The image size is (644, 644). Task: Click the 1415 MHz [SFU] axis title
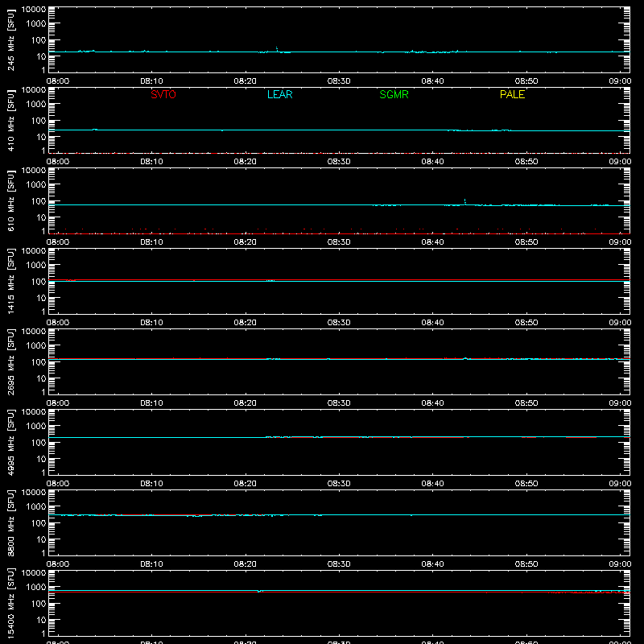click(11, 281)
